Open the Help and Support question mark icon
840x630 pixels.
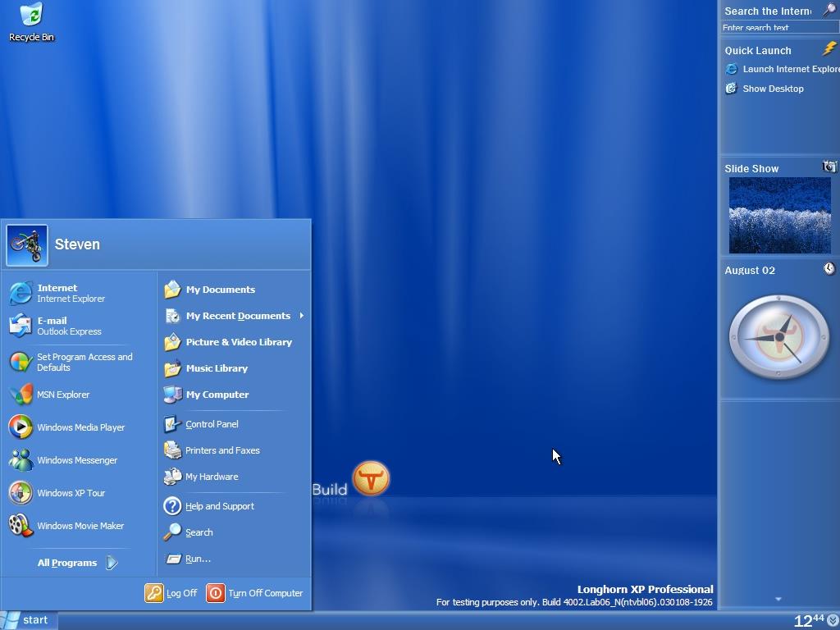click(172, 505)
